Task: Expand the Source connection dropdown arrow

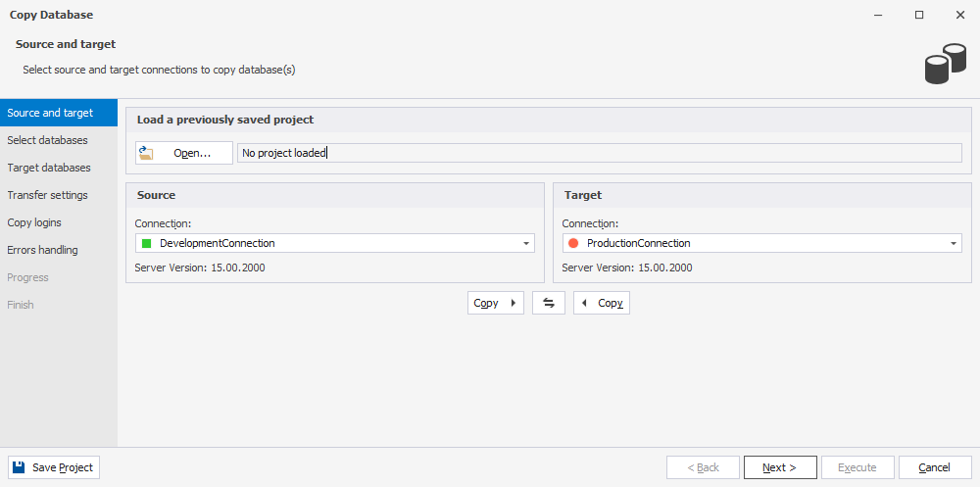Action: click(x=526, y=243)
